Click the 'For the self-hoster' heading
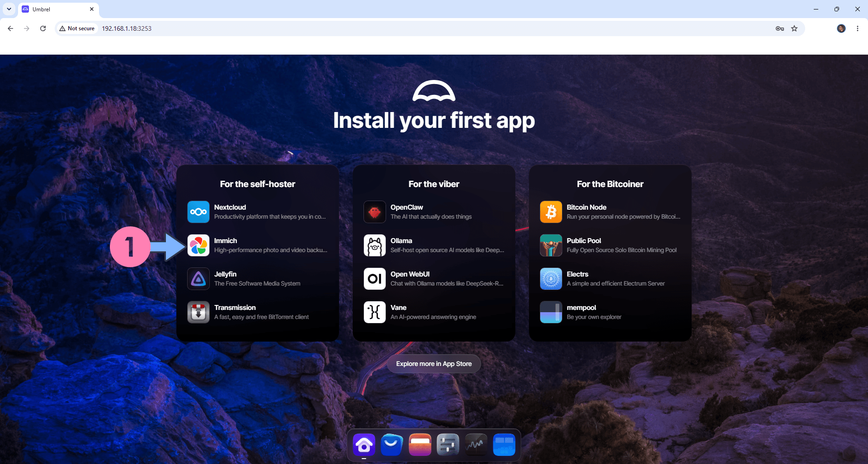The image size is (868, 464). tap(258, 184)
